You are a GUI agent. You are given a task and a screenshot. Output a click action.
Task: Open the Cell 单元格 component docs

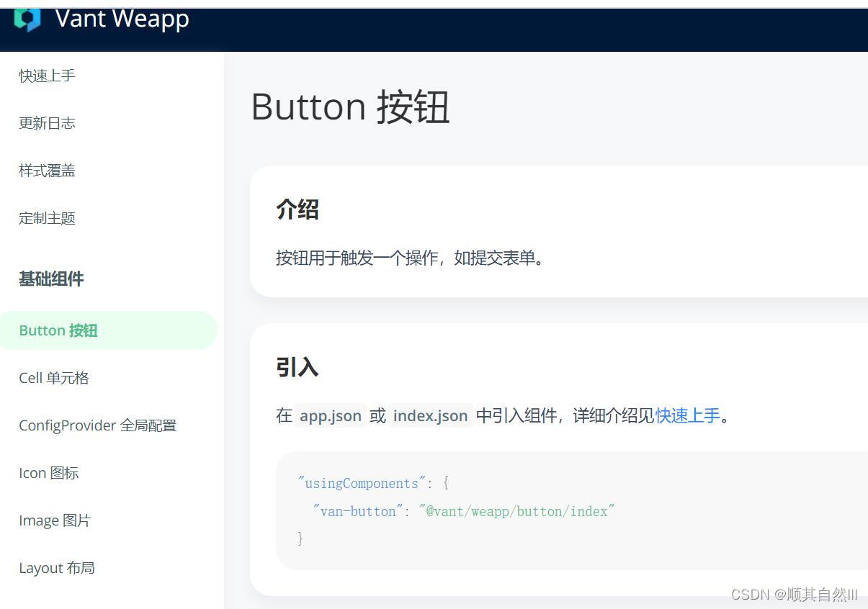53,377
